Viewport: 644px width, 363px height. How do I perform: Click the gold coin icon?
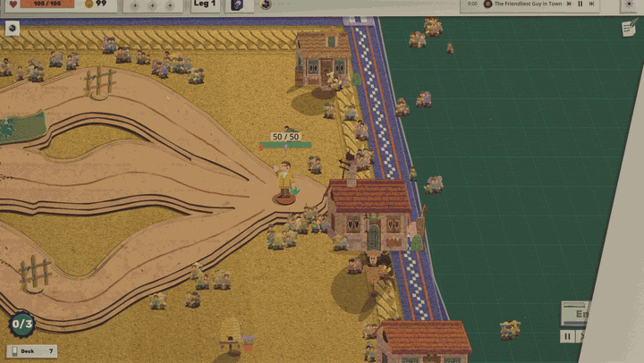pos(89,4)
